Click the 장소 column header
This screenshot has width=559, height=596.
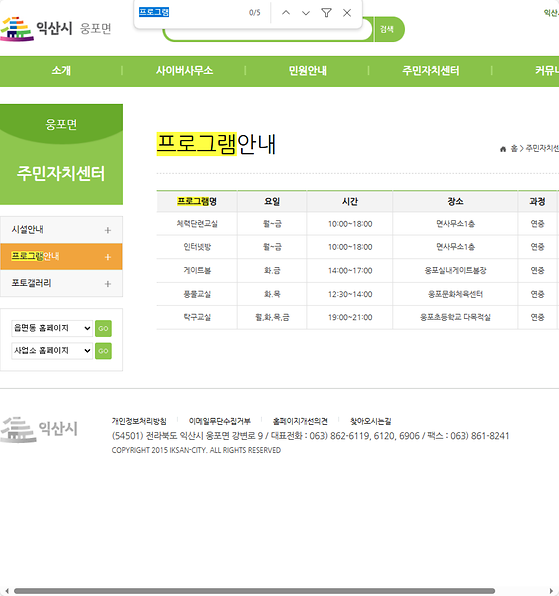point(455,201)
